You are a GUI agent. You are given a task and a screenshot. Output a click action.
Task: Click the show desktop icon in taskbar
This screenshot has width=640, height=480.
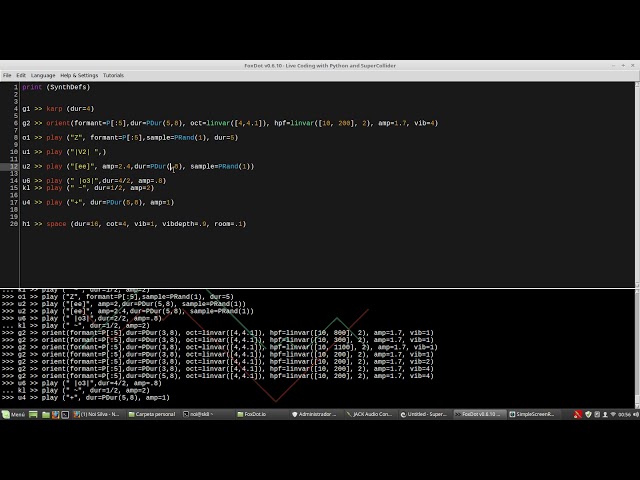33,414
